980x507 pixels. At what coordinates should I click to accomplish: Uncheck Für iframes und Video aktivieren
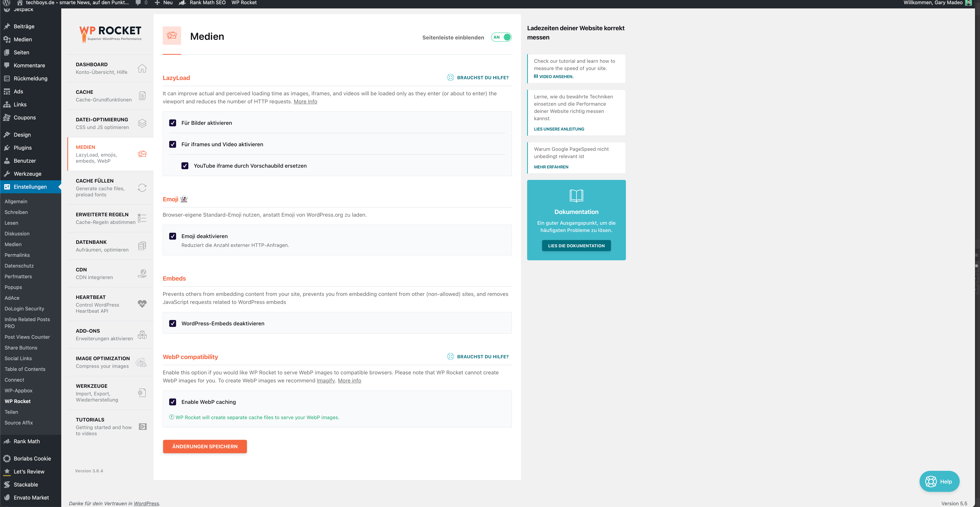click(173, 144)
